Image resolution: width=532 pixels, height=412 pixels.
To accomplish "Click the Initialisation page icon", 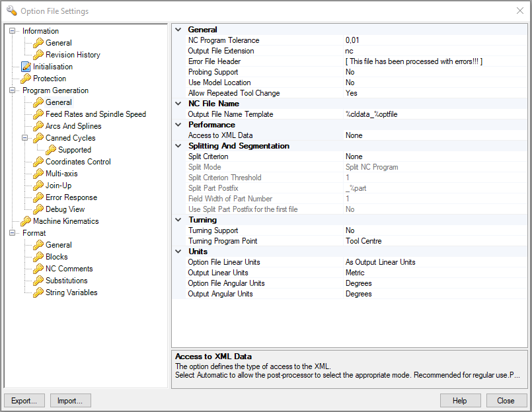I will [x=26, y=67].
